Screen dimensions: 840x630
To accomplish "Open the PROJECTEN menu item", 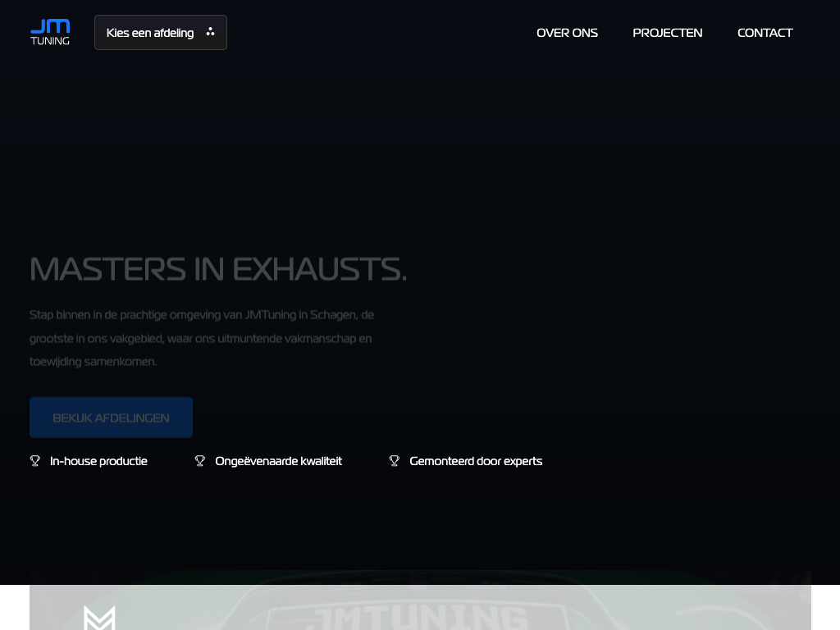I will pyautogui.click(x=667, y=33).
